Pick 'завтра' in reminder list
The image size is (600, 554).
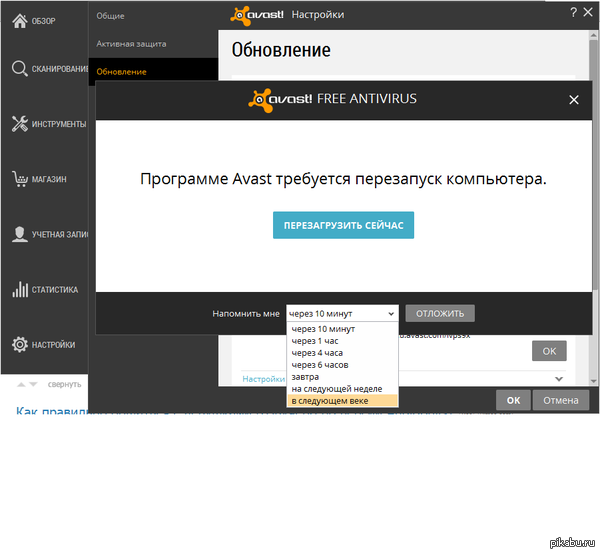306,376
